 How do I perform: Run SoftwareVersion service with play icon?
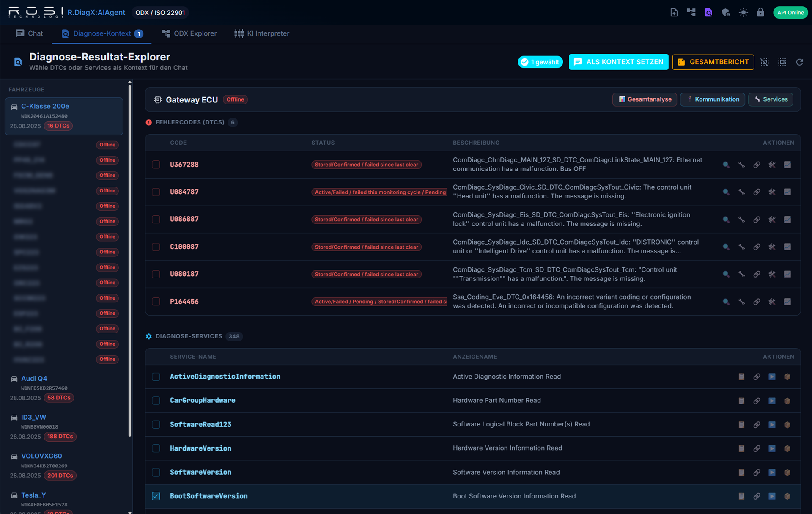tap(772, 472)
